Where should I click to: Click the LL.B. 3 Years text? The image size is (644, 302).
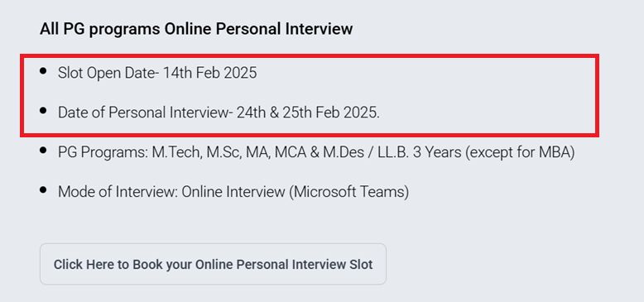point(420,152)
